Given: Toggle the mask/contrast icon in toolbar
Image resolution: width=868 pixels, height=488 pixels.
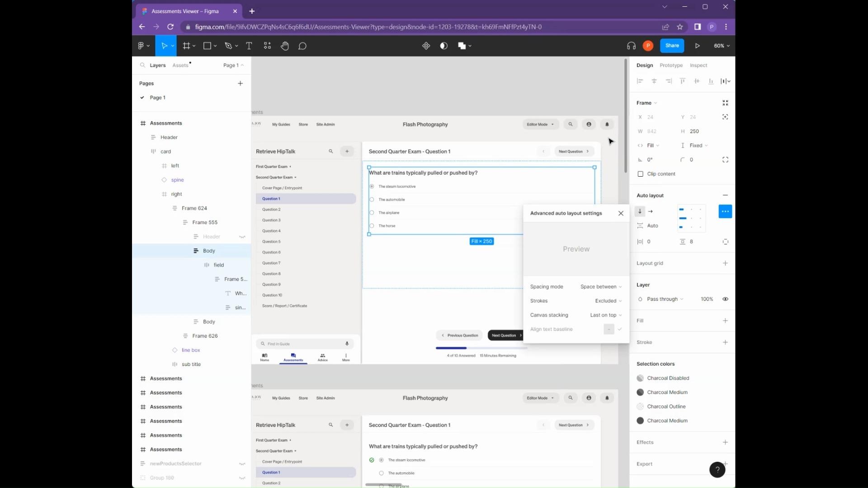Looking at the screenshot, I should (x=443, y=46).
